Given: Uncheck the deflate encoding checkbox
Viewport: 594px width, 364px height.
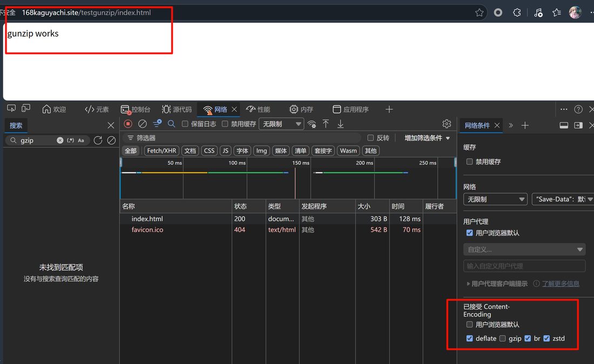Looking at the screenshot, I should pos(469,339).
